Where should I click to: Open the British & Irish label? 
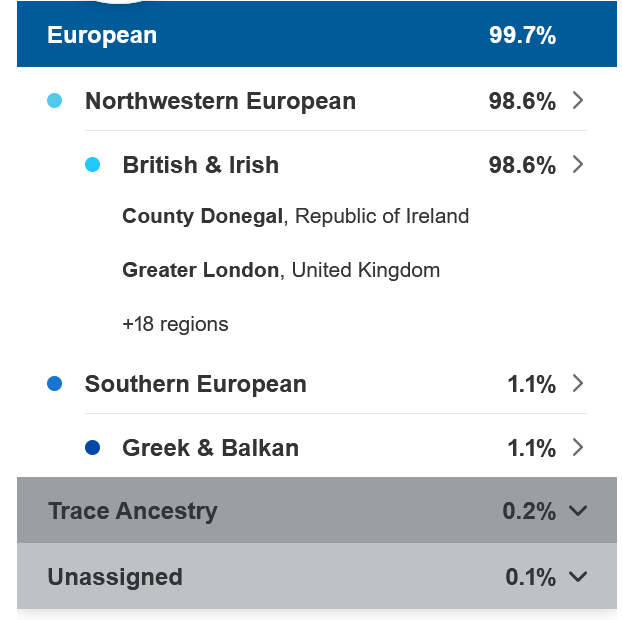coord(200,165)
